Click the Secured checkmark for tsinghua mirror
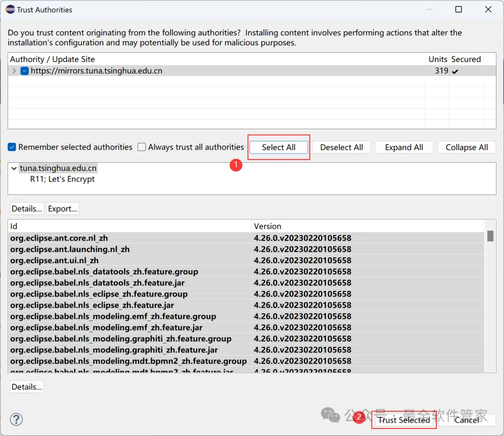 tap(455, 71)
